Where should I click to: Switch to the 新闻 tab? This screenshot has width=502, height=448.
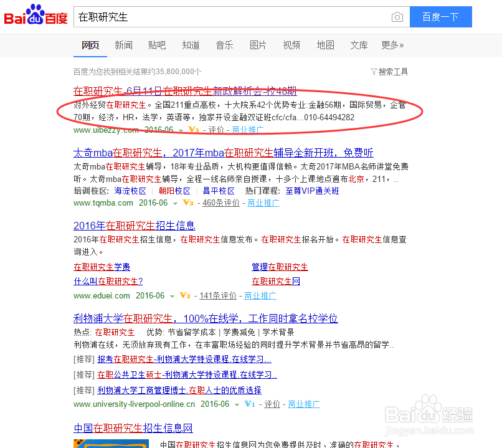pyautogui.click(x=123, y=45)
